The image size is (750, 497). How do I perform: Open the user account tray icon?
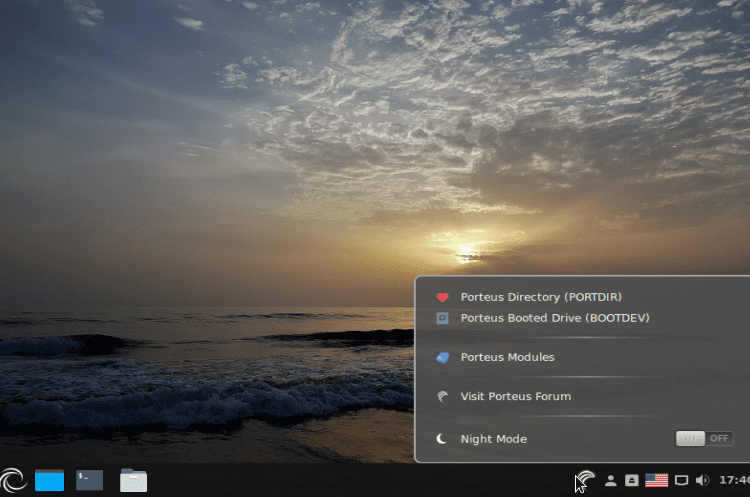coord(610,480)
